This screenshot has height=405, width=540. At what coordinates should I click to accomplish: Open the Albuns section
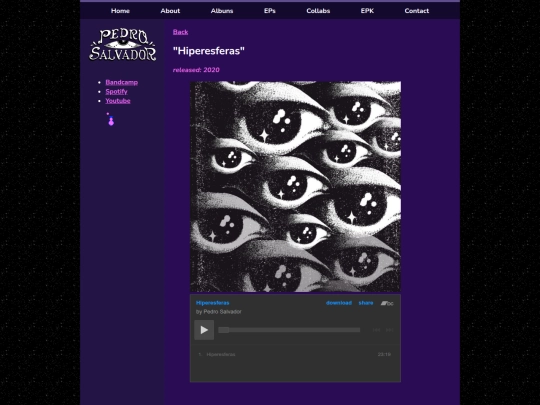click(x=222, y=11)
